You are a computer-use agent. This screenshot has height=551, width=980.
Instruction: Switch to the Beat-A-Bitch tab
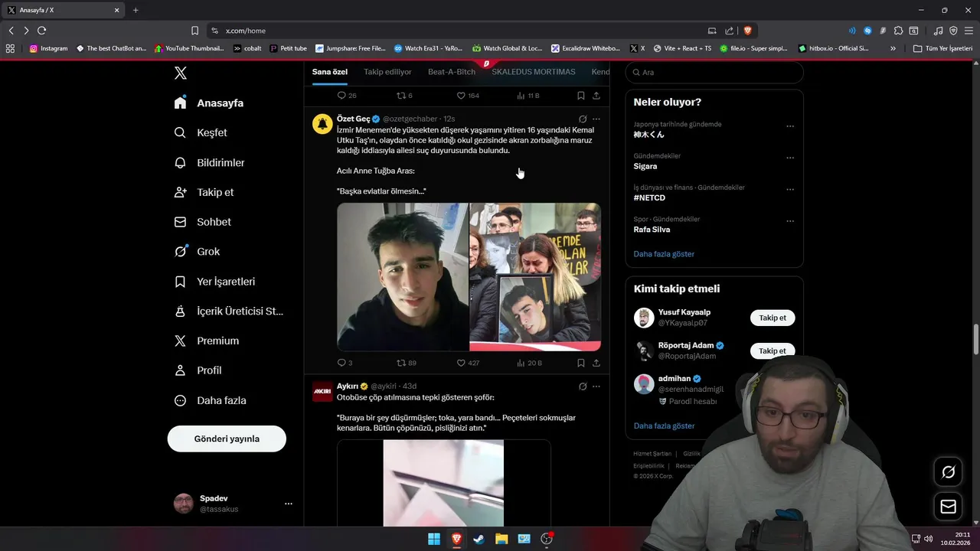tap(452, 72)
